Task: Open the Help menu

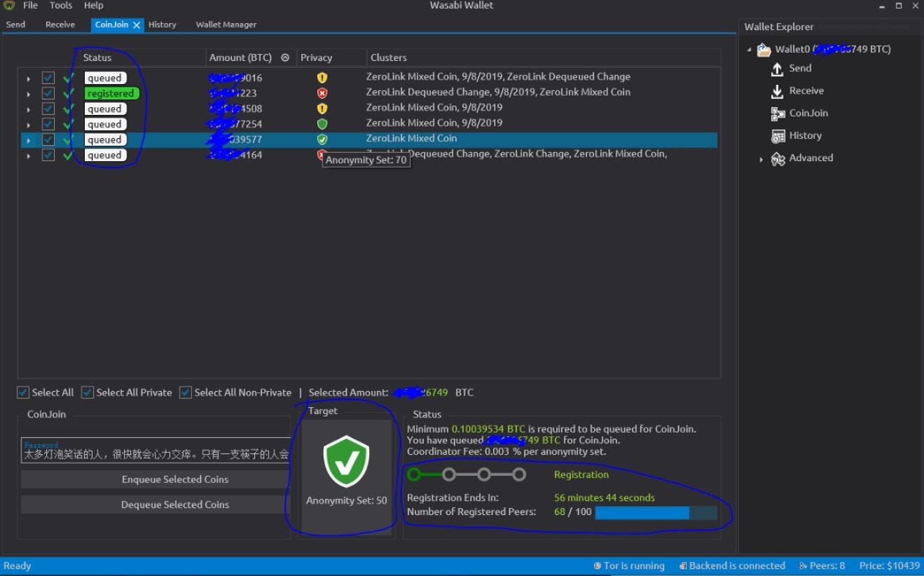Action: pos(93,6)
